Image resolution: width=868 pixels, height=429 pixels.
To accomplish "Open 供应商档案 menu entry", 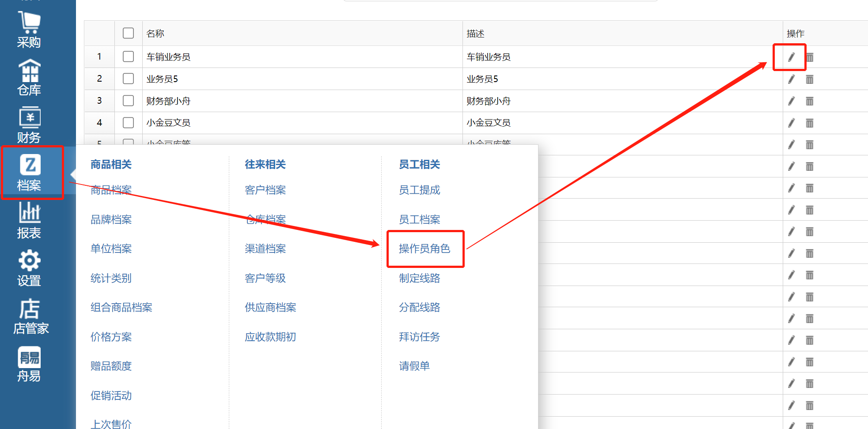I will [x=270, y=307].
